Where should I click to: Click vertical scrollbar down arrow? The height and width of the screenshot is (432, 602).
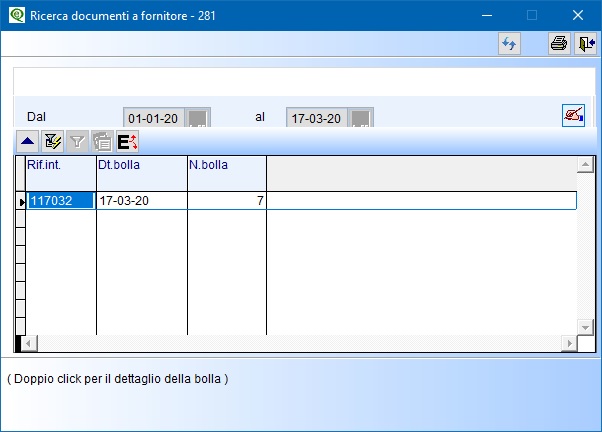(585, 328)
